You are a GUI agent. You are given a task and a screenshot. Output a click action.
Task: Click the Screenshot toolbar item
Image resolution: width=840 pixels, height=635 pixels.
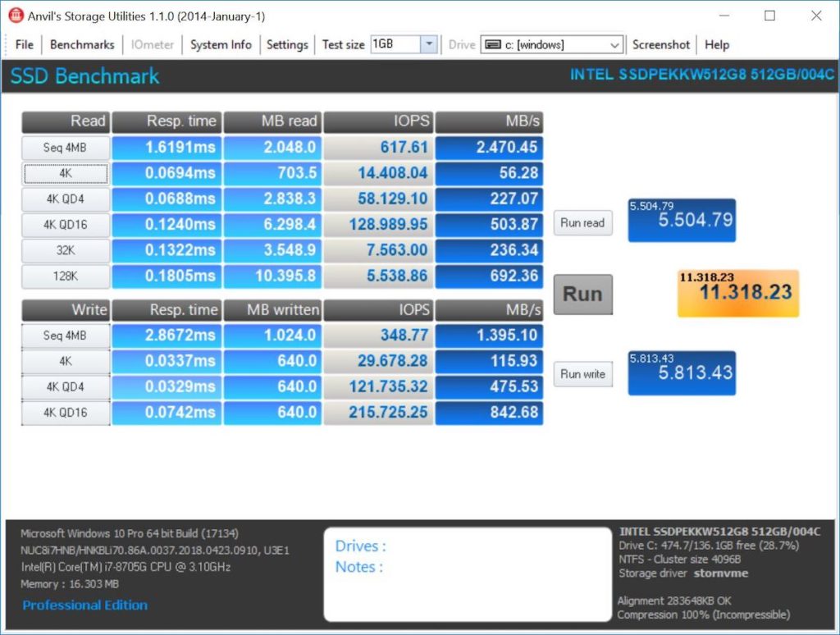pyautogui.click(x=661, y=44)
